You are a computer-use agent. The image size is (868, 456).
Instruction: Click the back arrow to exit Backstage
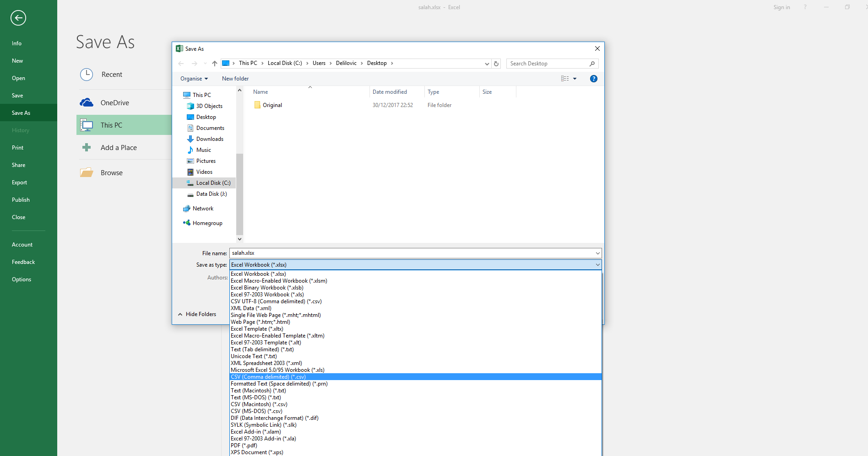[x=18, y=18]
